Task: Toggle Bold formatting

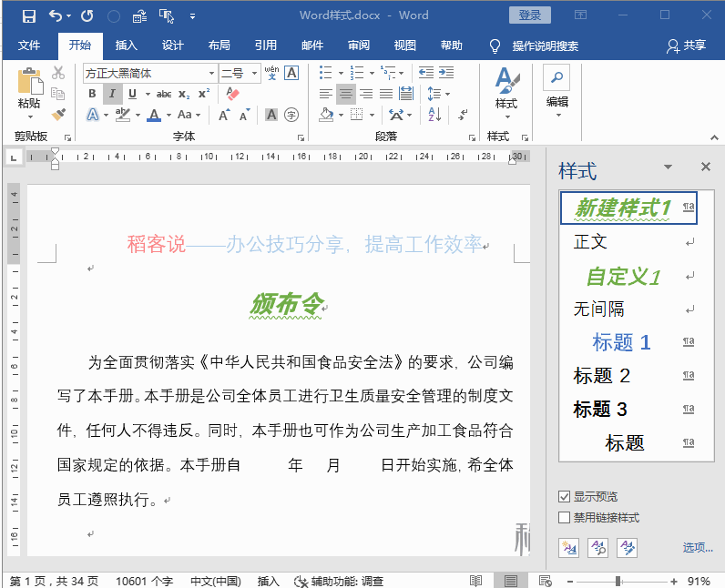Action: coord(92,94)
